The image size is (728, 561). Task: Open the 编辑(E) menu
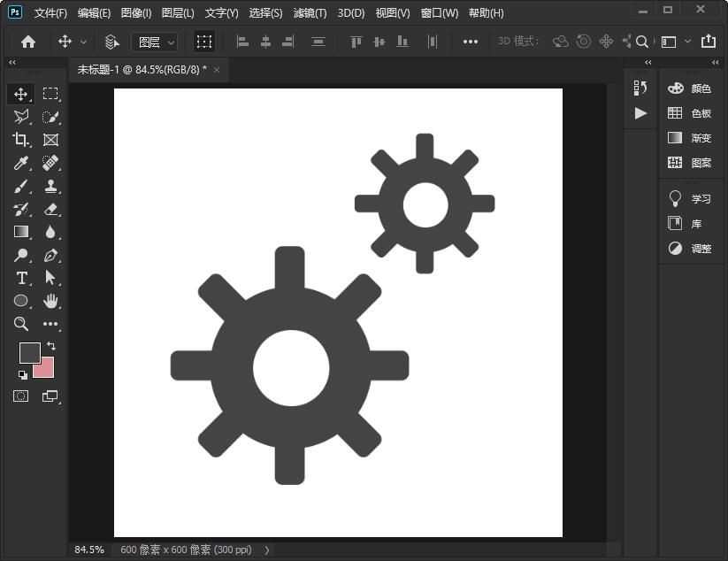(95, 13)
